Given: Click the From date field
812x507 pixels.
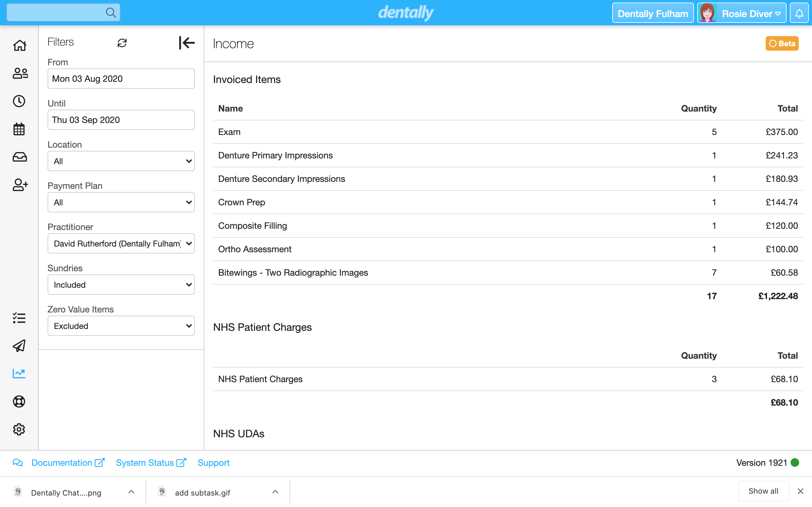Looking at the screenshot, I should 121,79.
